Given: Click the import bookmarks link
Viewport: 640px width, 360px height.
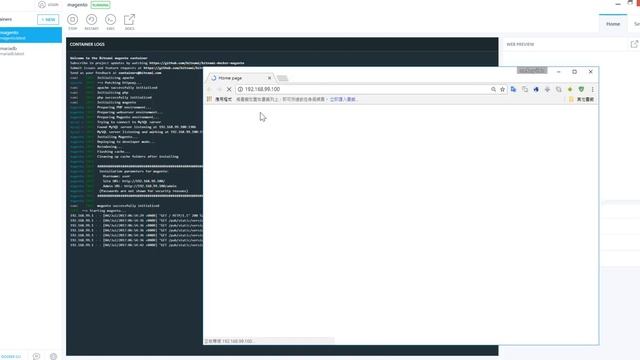Looking at the screenshot, I should (x=344, y=99).
